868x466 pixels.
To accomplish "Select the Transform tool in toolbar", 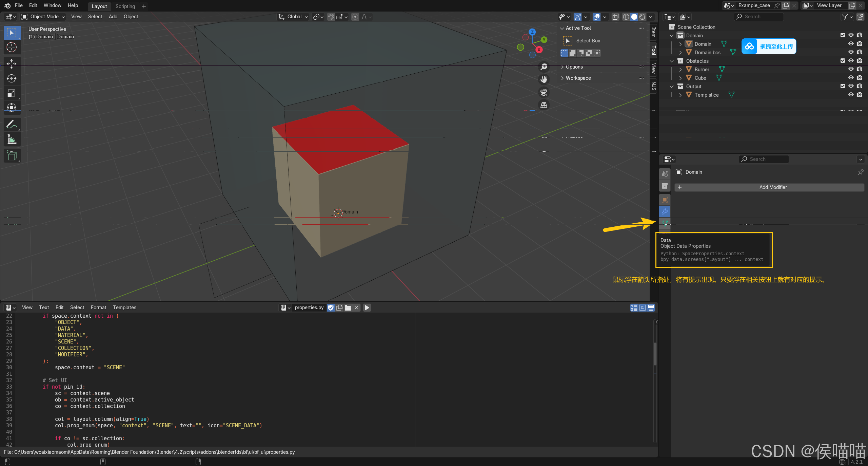I will pyautogui.click(x=12, y=109).
